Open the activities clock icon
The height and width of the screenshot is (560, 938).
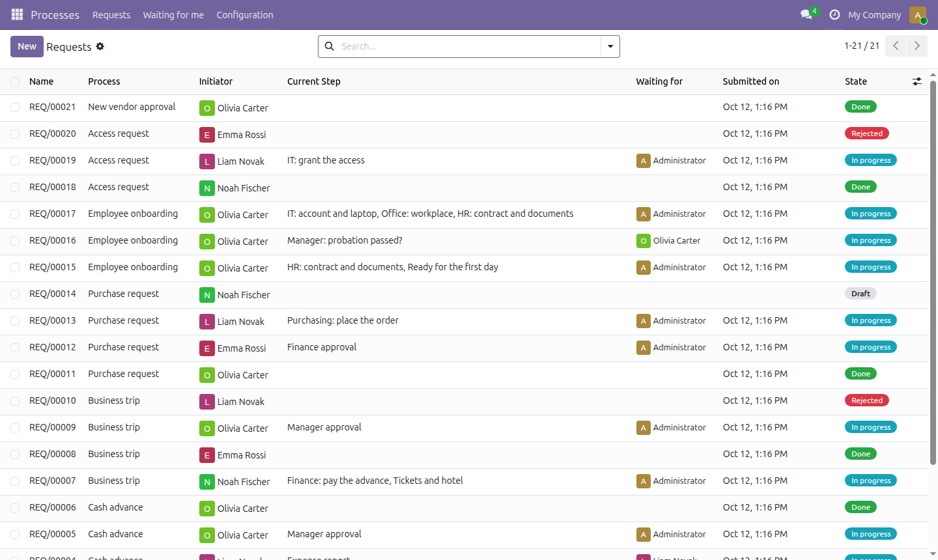click(x=834, y=14)
